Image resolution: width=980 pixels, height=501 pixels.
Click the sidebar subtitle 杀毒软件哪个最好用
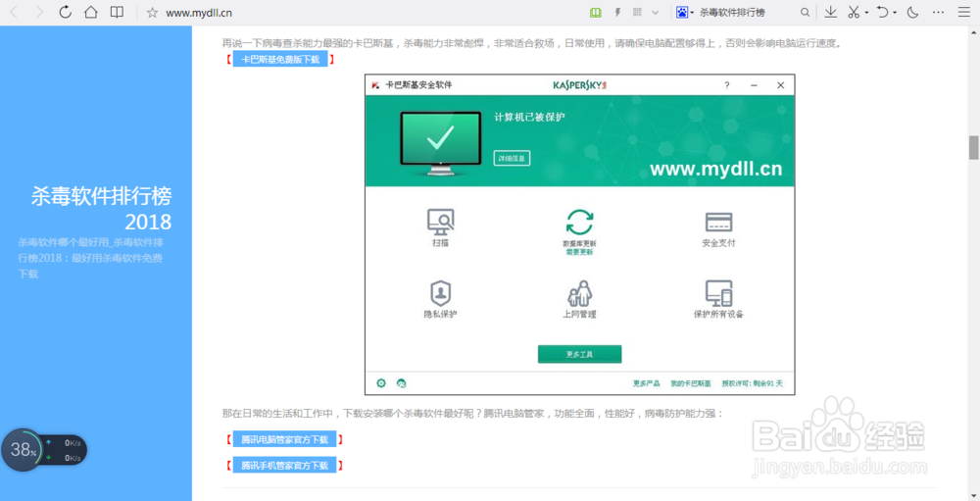click(x=90, y=258)
